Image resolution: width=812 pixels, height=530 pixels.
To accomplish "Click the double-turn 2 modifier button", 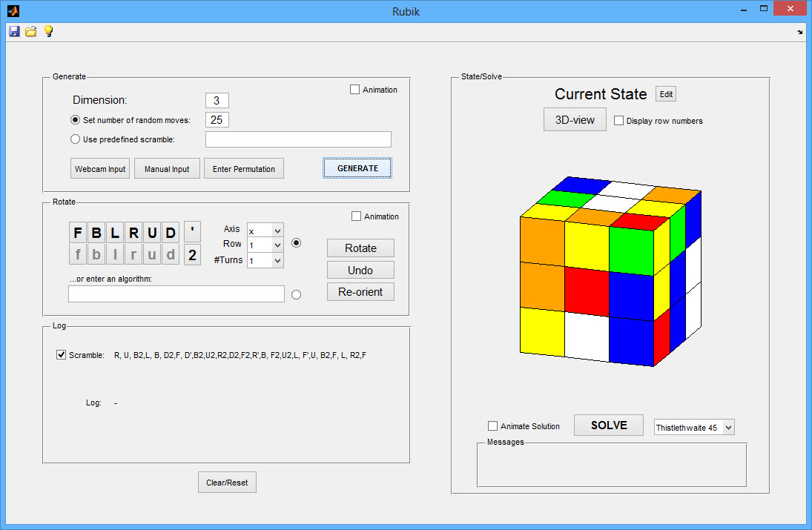I will click(192, 255).
